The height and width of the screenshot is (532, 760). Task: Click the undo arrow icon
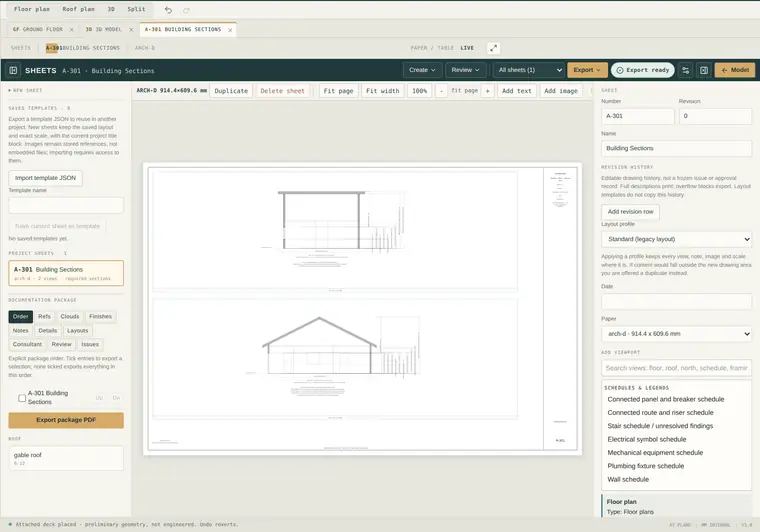point(168,10)
